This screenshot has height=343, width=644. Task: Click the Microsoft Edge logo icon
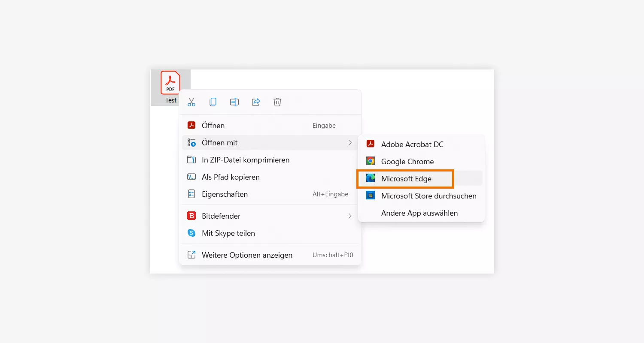(x=371, y=178)
